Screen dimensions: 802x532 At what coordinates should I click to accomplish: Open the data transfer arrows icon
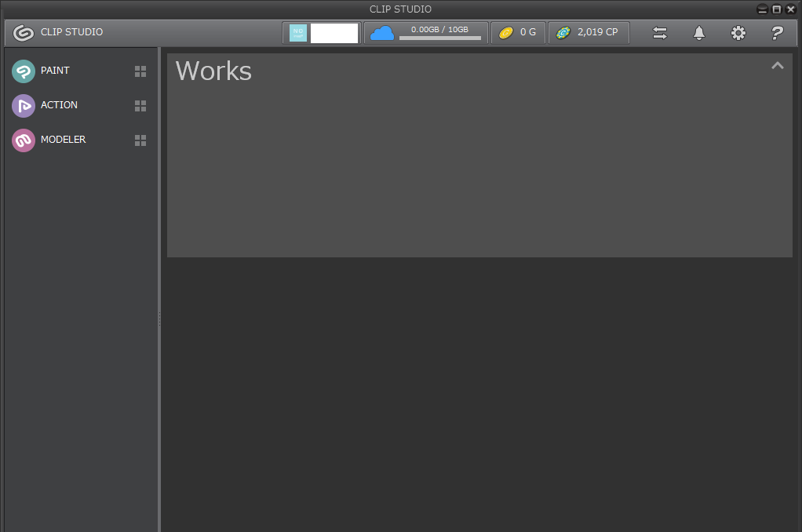pyautogui.click(x=660, y=33)
